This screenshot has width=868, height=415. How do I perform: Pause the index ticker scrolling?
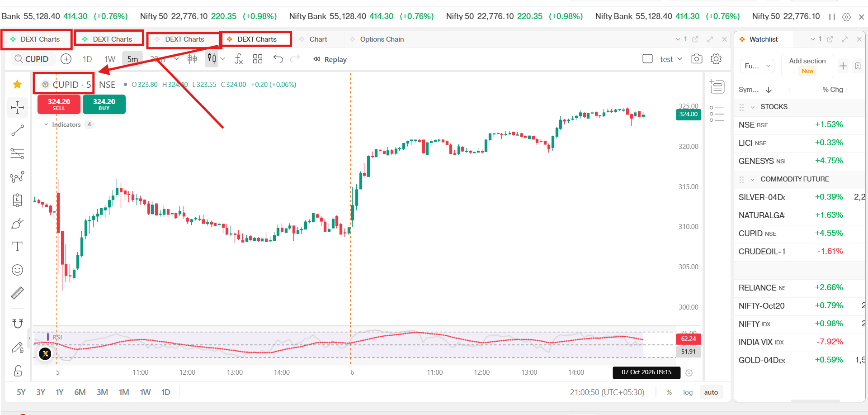tap(832, 17)
